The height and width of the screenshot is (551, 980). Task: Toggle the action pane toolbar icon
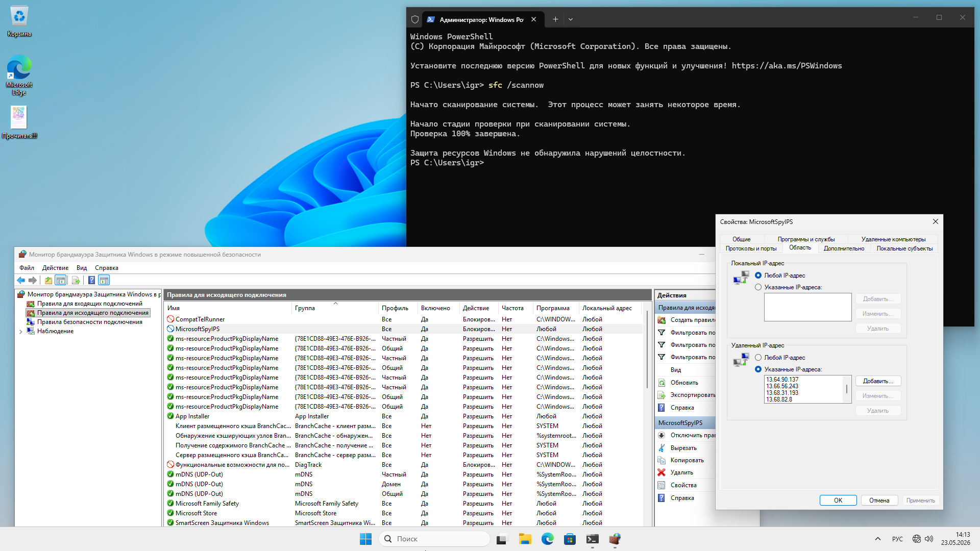click(104, 280)
